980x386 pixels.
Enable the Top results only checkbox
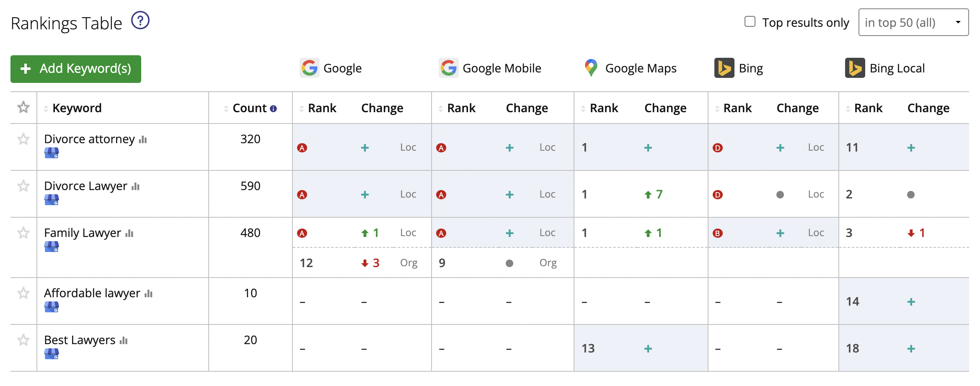[750, 21]
